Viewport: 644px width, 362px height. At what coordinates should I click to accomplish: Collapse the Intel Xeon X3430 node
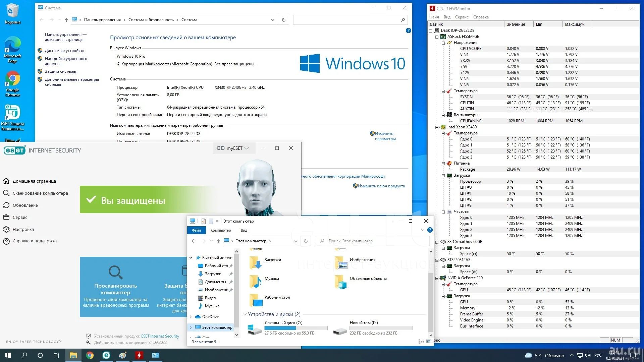[437, 127]
